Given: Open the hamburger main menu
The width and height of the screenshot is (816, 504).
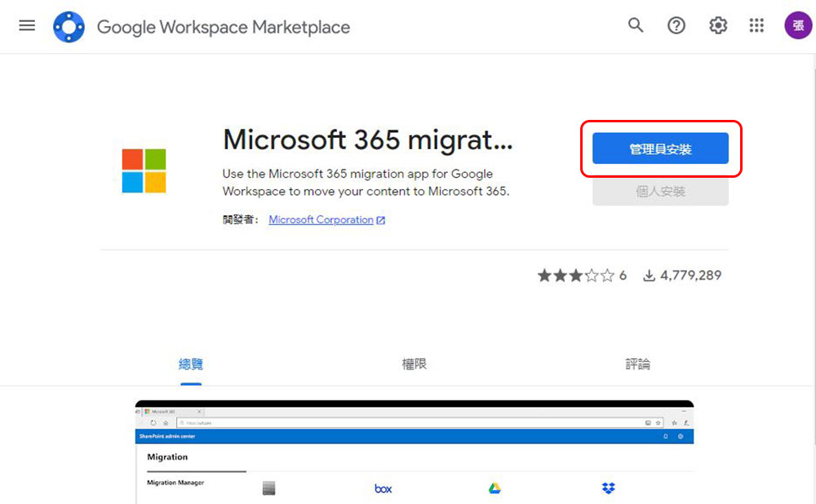Looking at the screenshot, I should (27, 25).
